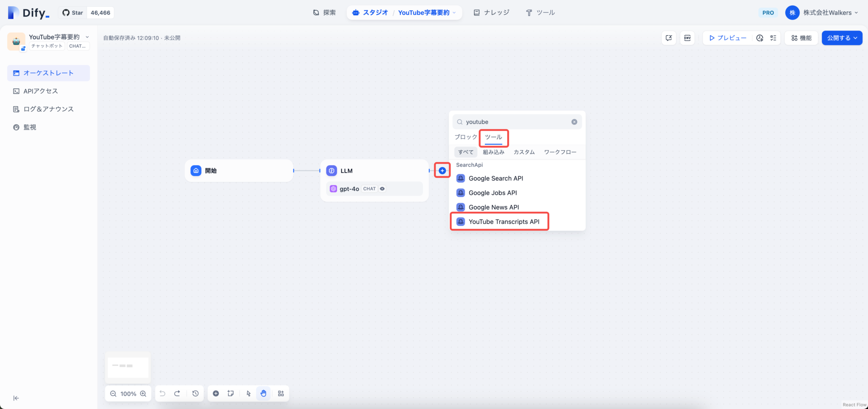This screenshot has width=868, height=409.
Task: Open the ENV environment variables panel
Action: pyautogui.click(x=687, y=38)
